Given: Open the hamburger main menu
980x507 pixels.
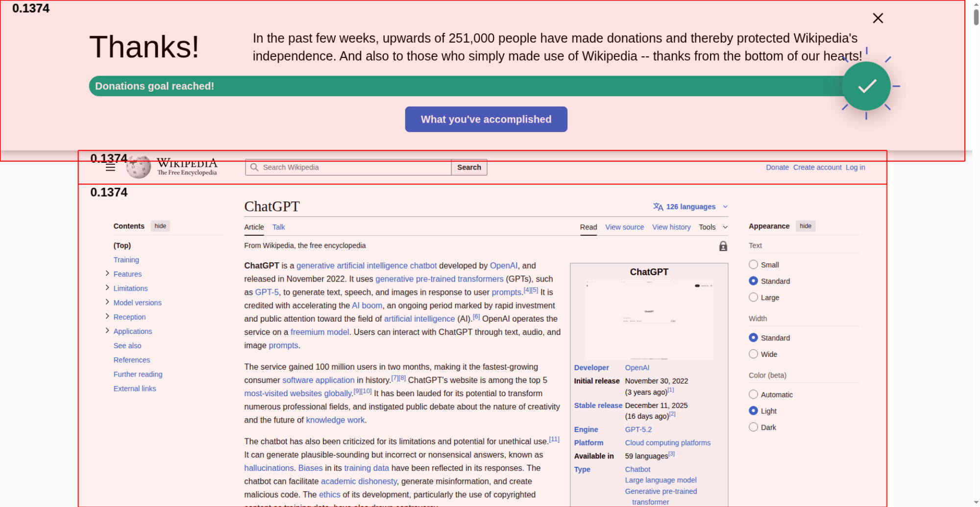Looking at the screenshot, I should 111,168.
